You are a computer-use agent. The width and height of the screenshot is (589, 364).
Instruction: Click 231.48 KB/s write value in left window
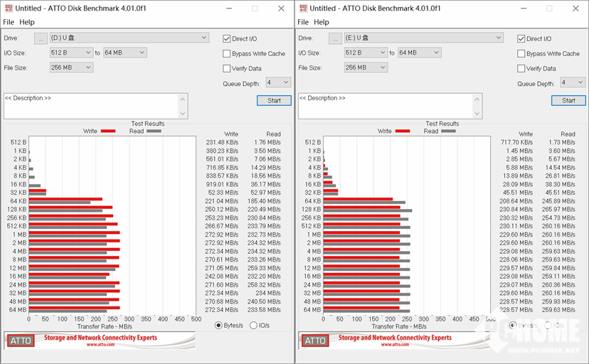click(x=222, y=142)
